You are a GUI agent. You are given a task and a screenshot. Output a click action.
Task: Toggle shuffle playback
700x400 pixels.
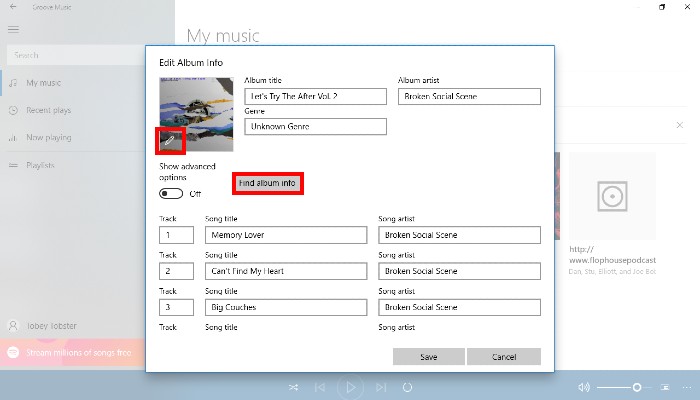(293, 387)
